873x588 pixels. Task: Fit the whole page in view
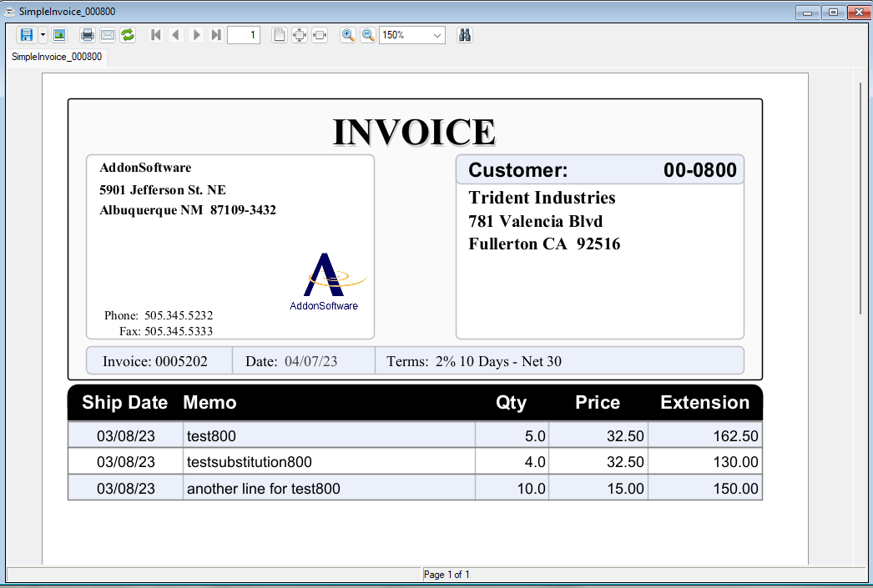pos(300,35)
